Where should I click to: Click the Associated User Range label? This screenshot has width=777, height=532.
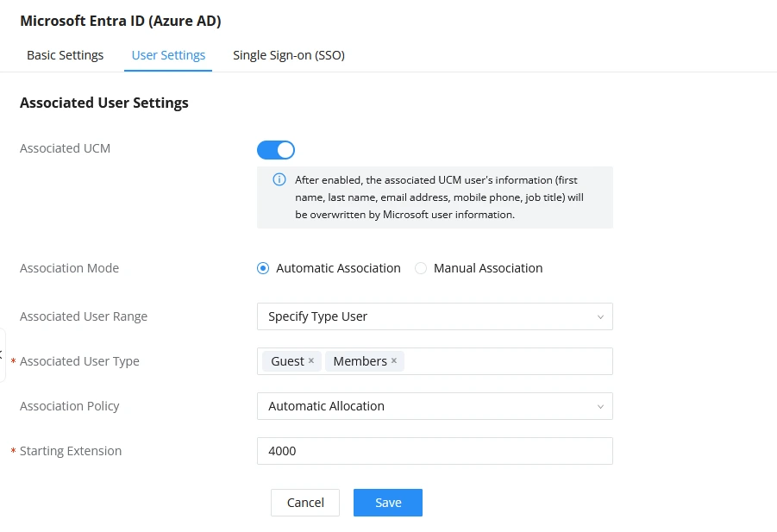(x=84, y=316)
